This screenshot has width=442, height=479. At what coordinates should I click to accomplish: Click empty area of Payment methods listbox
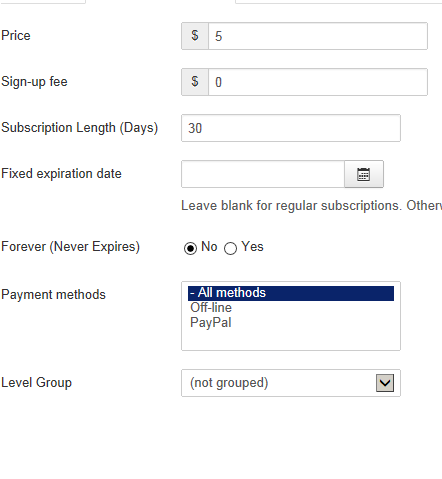[x=291, y=339]
